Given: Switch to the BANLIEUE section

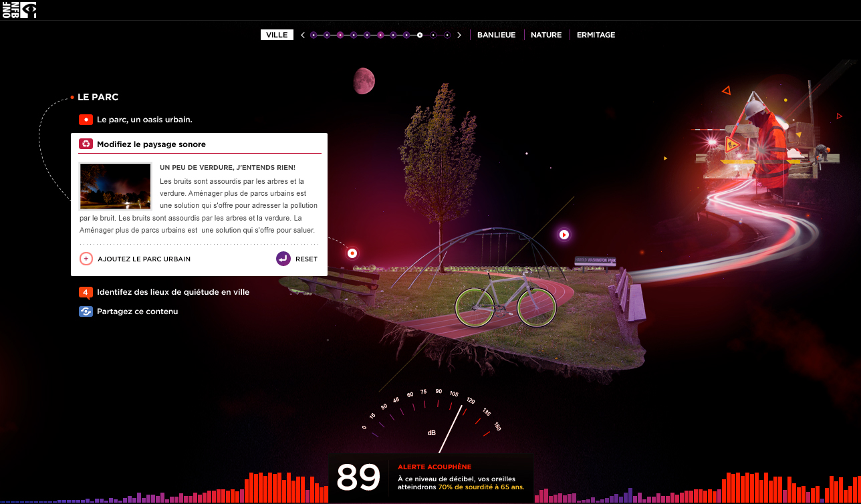Looking at the screenshot, I should click(x=497, y=35).
